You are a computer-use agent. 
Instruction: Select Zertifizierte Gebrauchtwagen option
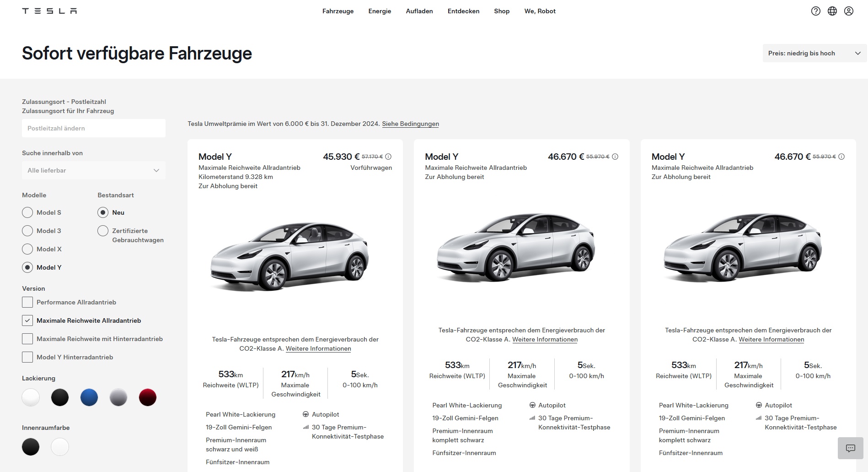click(x=103, y=231)
